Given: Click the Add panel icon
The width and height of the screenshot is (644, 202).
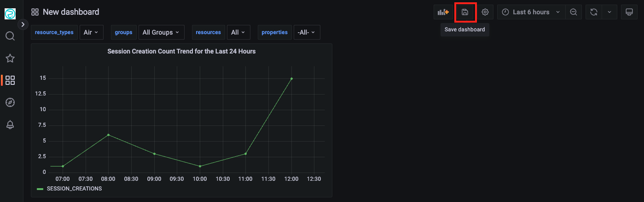Looking at the screenshot, I should click(x=443, y=12).
